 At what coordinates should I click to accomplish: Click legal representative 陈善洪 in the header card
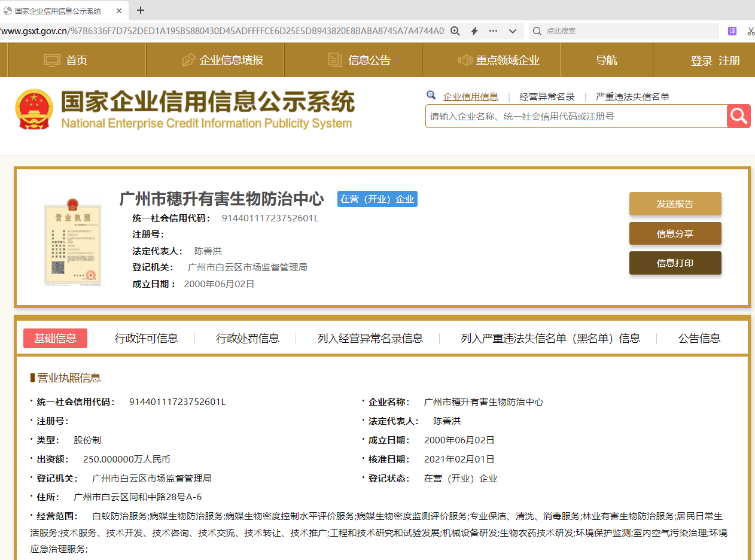click(x=208, y=251)
